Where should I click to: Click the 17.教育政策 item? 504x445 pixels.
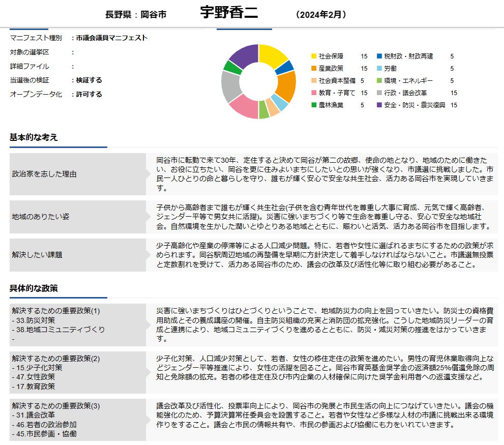tap(34, 387)
